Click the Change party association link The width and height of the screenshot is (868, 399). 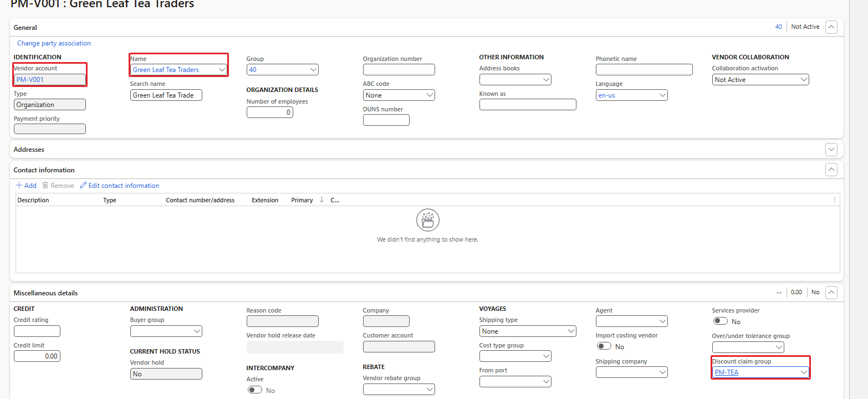(x=54, y=43)
